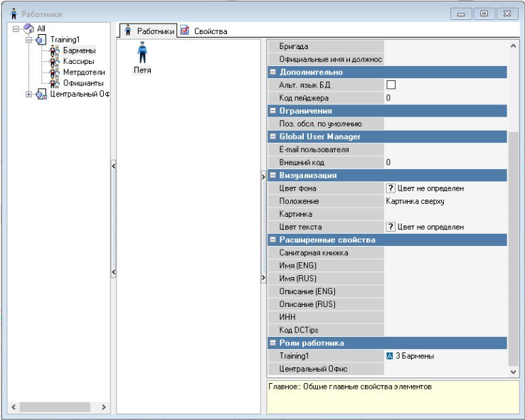This screenshot has height=420, width=525.
Task: Click the ИНН value field
Action: [x=445, y=317]
